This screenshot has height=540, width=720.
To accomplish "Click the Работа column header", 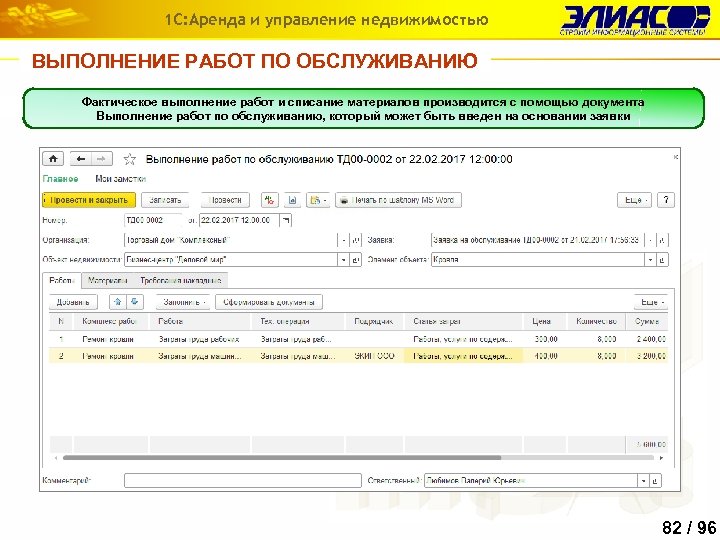I will pos(201,321).
